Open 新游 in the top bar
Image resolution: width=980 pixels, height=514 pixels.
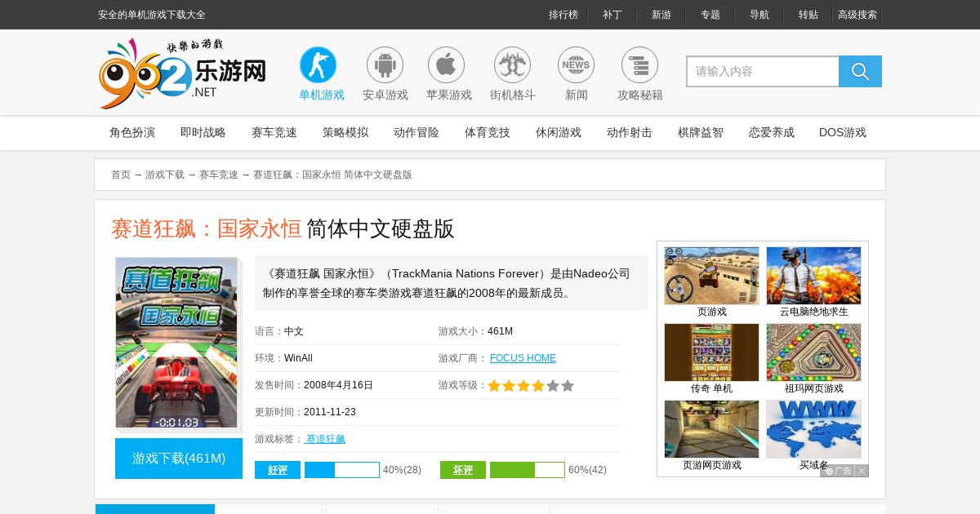[x=661, y=15]
